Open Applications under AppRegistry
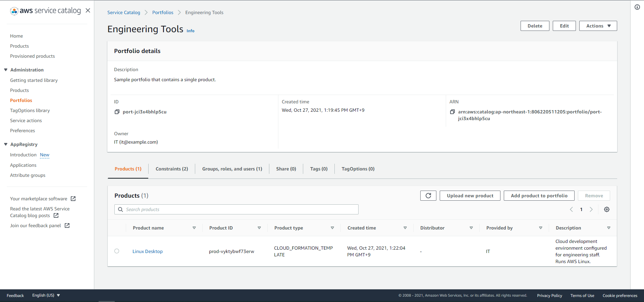 [23, 165]
